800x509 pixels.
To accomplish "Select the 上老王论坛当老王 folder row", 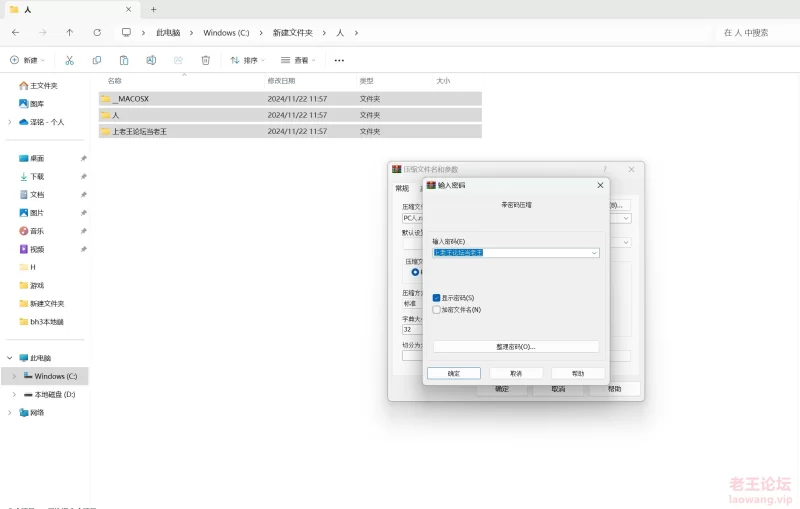I will pos(290,132).
